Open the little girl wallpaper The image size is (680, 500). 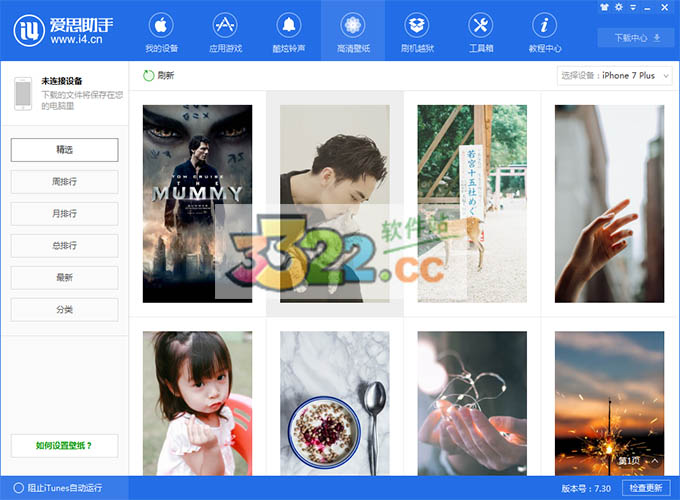point(197,403)
